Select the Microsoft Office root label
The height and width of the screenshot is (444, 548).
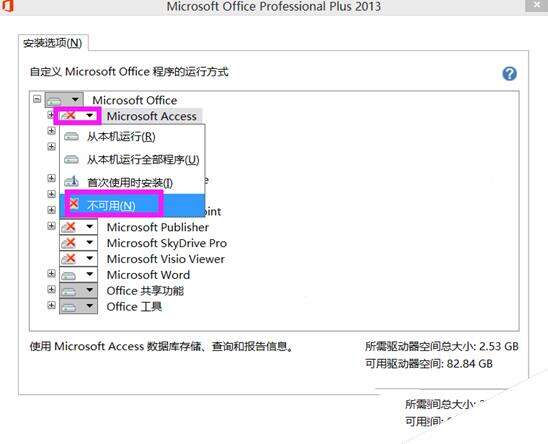pyautogui.click(x=135, y=100)
